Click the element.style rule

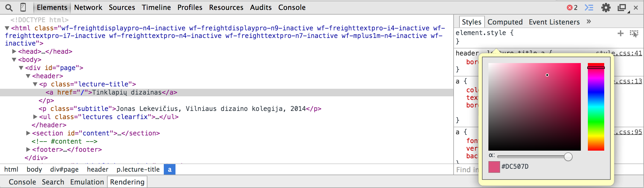pos(485,33)
